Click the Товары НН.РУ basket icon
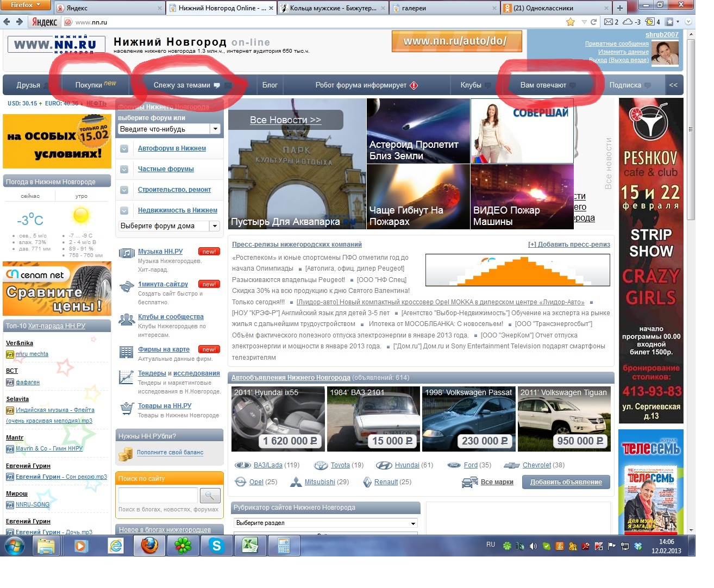Screen dimensions: 714x588 tap(127, 408)
